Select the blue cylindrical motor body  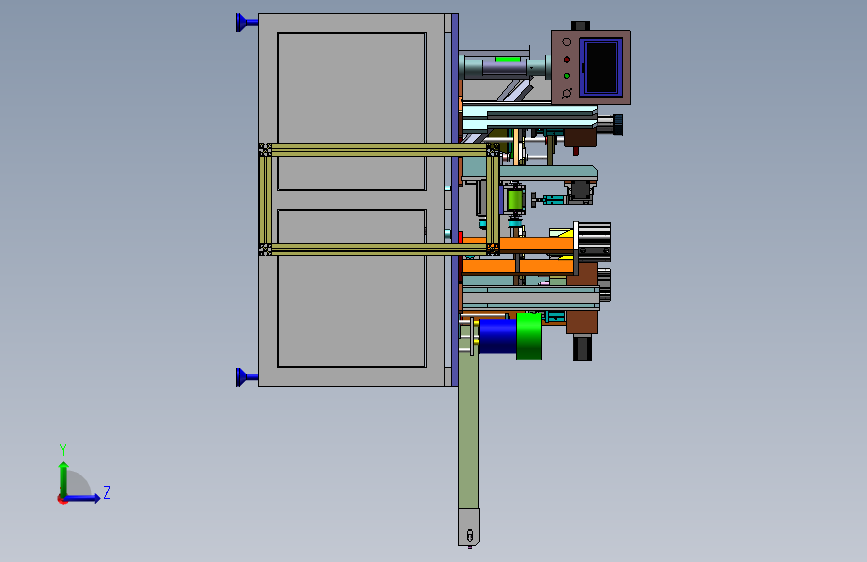click(x=498, y=336)
